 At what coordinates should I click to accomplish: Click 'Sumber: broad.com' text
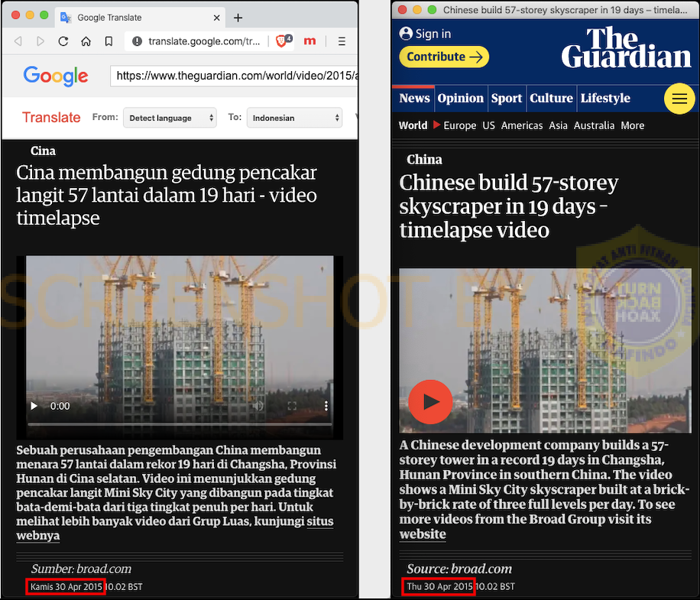(81, 569)
